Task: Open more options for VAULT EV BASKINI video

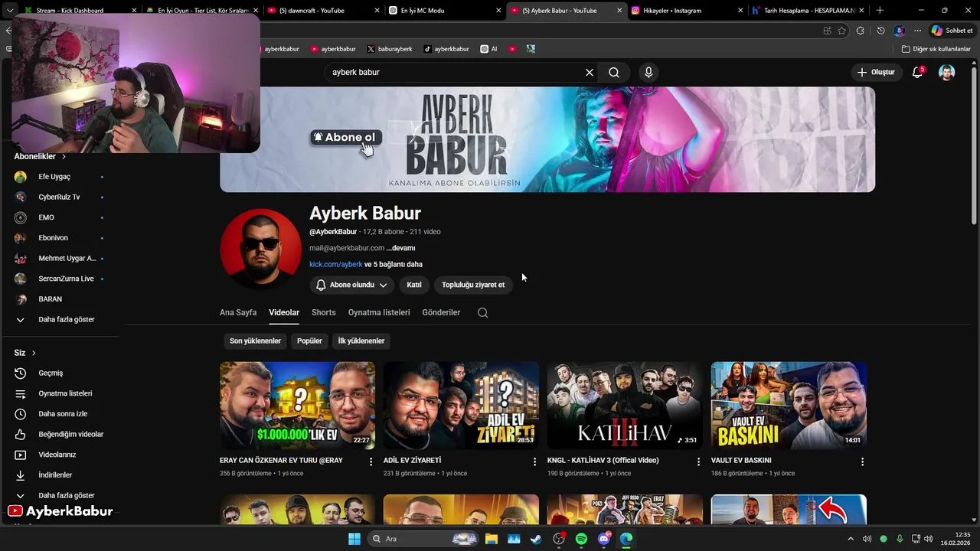Action: [862, 461]
